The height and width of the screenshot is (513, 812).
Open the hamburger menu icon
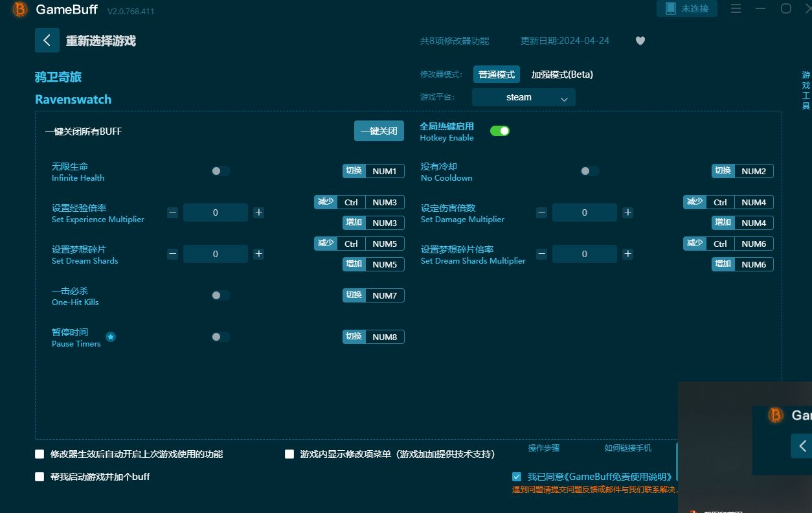tap(736, 8)
